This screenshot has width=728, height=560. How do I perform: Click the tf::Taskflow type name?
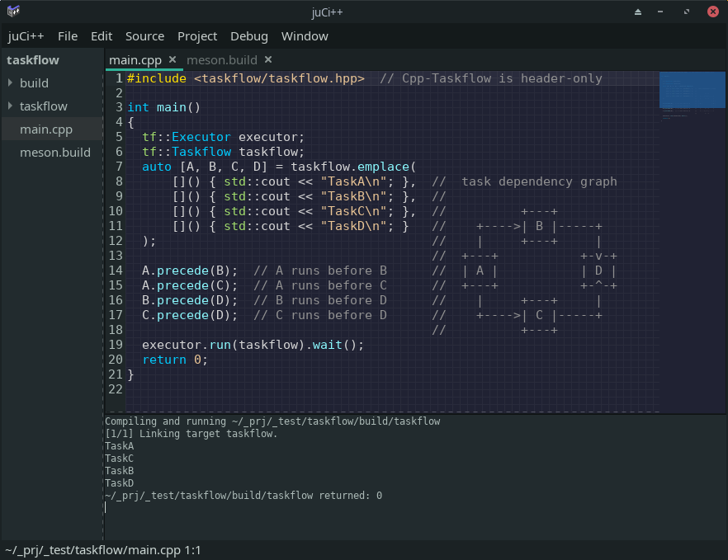187,152
